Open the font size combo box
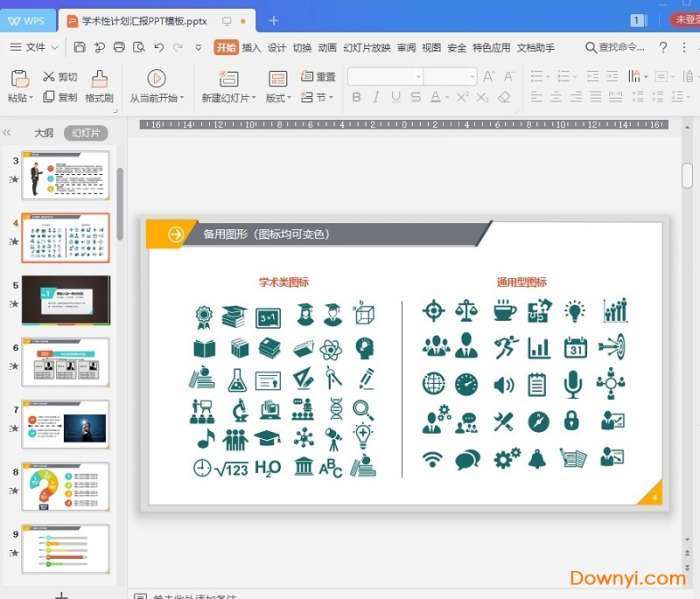700x599 pixels. (450, 76)
